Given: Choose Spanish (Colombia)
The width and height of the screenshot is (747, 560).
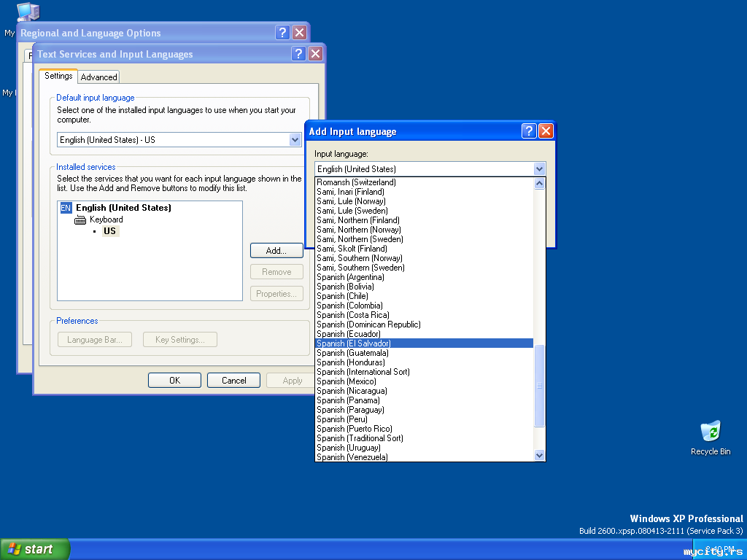Looking at the screenshot, I should tap(424, 306).
